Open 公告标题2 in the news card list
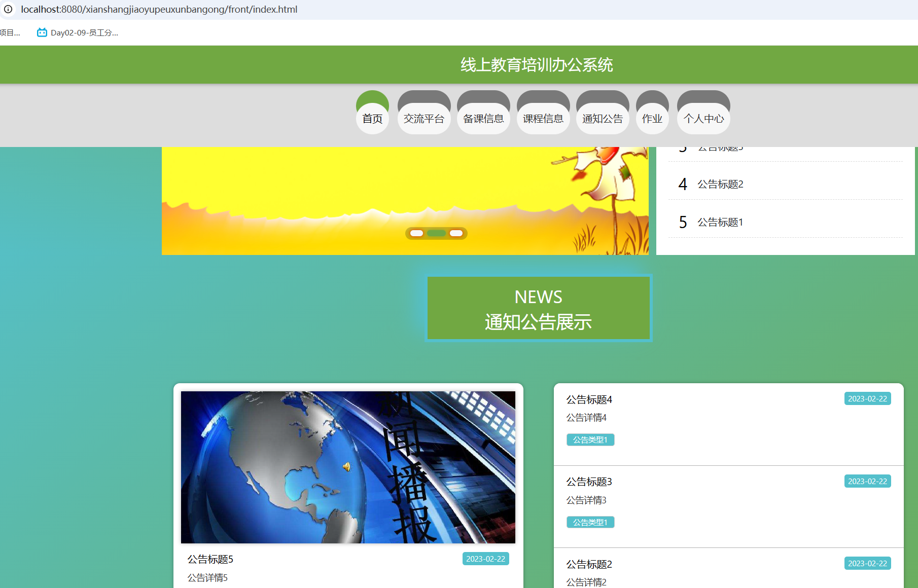This screenshot has width=918, height=588. pos(589,564)
